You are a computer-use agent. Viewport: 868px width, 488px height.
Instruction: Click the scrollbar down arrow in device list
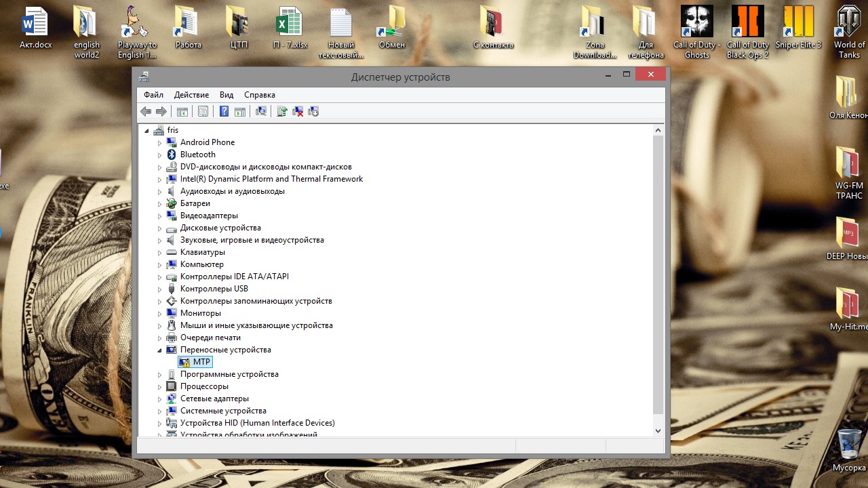[658, 430]
